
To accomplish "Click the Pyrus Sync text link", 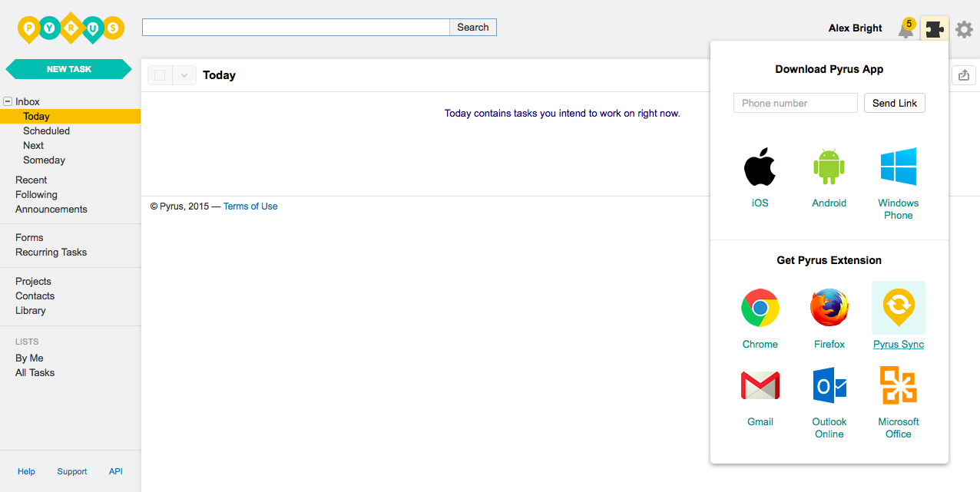I will [899, 345].
